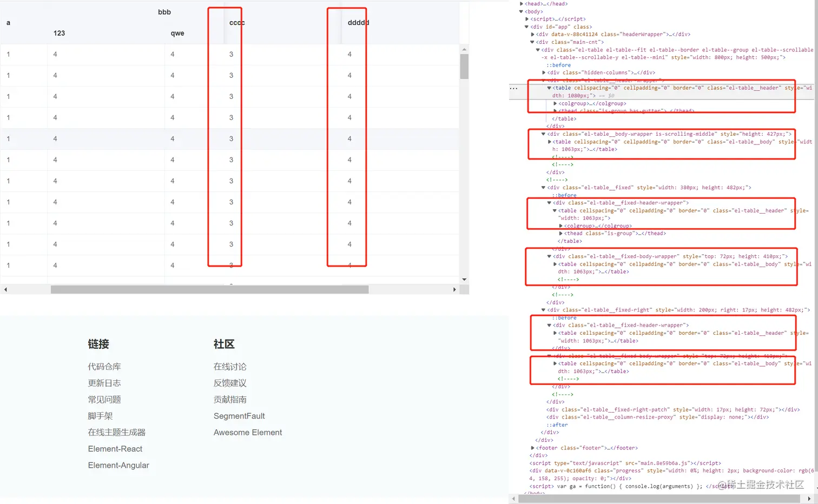The height and width of the screenshot is (504, 818).
Task: Expand the thead is-group node
Action: (561, 234)
